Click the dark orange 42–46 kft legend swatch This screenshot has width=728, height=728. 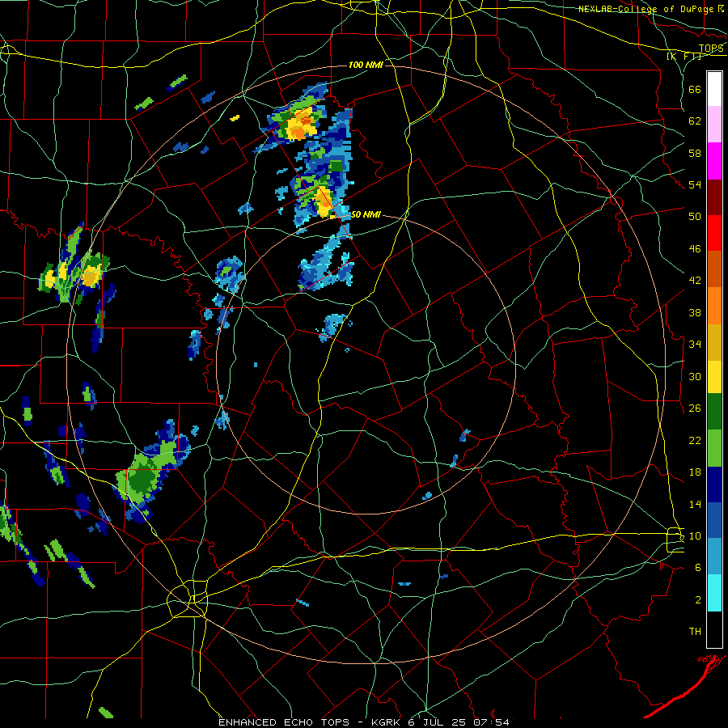(714, 269)
